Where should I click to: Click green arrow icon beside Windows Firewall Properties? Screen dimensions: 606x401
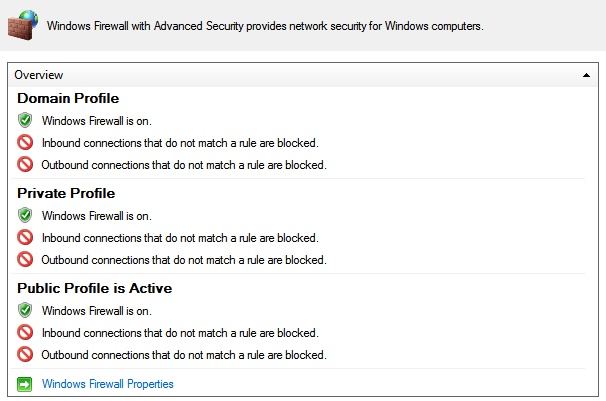point(25,384)
